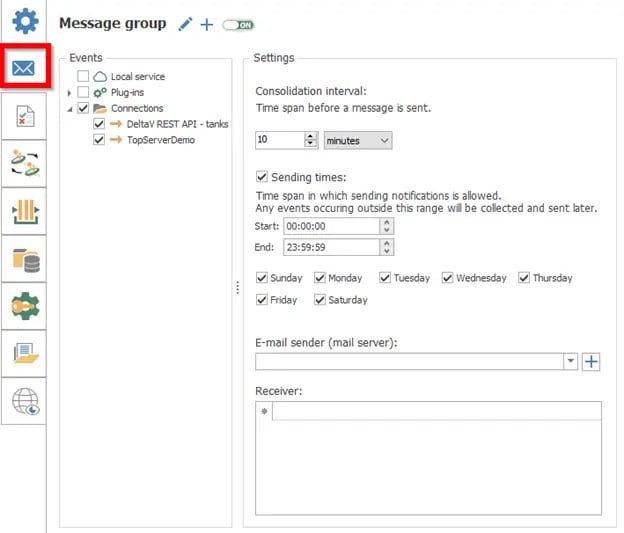Add a new message group with plus icon
This screenshot has width=624, height=533.
pyautogui.click(x=207, y=25)
